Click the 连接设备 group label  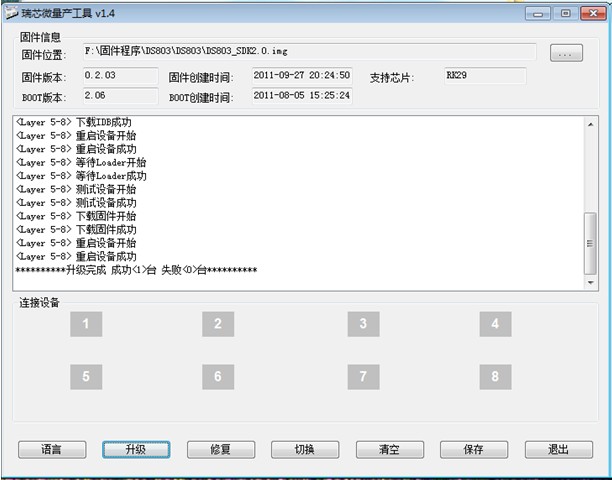click(x=39, y=302)
